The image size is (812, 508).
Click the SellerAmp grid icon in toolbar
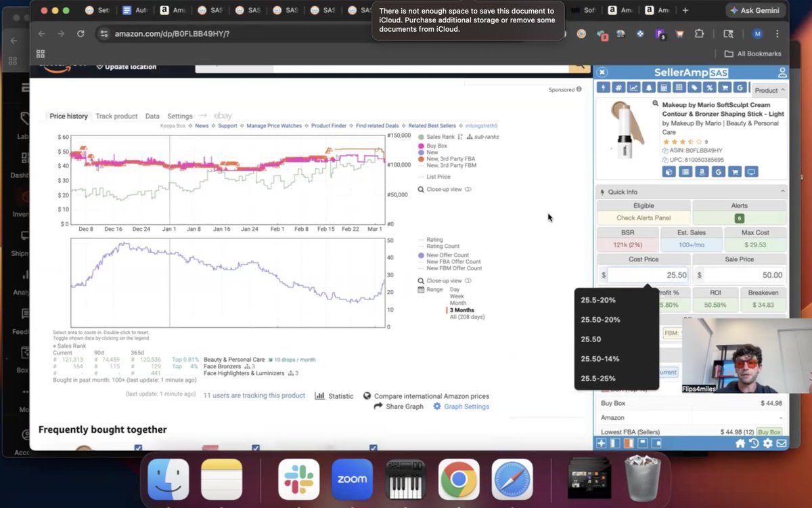point(679,87)
